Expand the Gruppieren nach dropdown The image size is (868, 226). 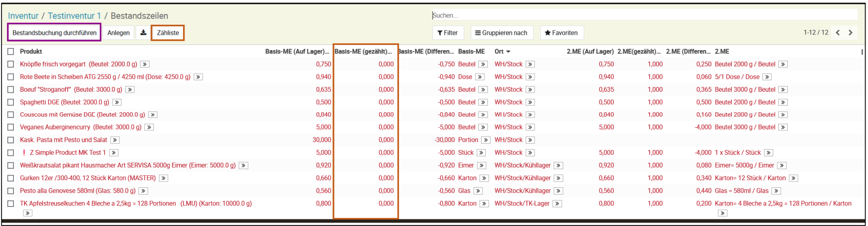click(502, 32)
